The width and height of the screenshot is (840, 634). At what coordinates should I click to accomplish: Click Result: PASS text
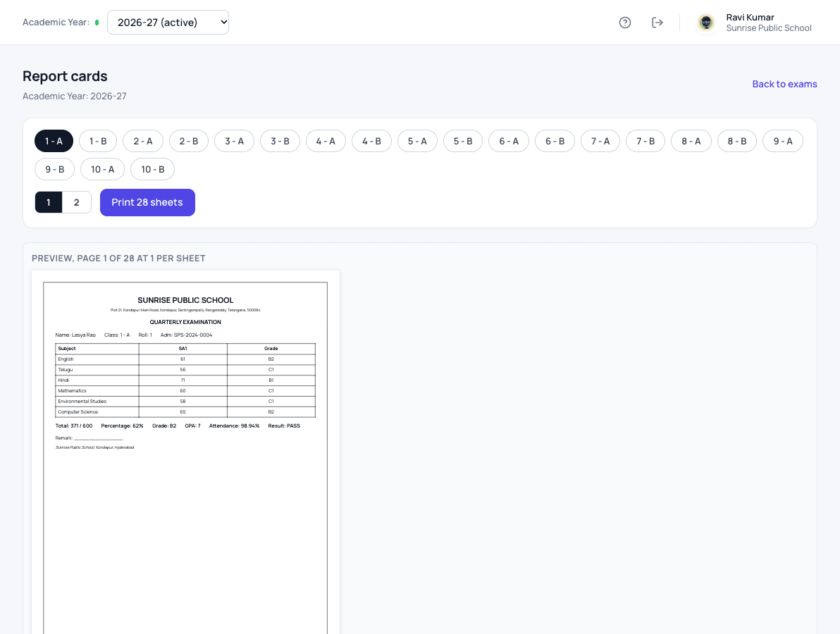pyautogui.click(x=284, y=425)
